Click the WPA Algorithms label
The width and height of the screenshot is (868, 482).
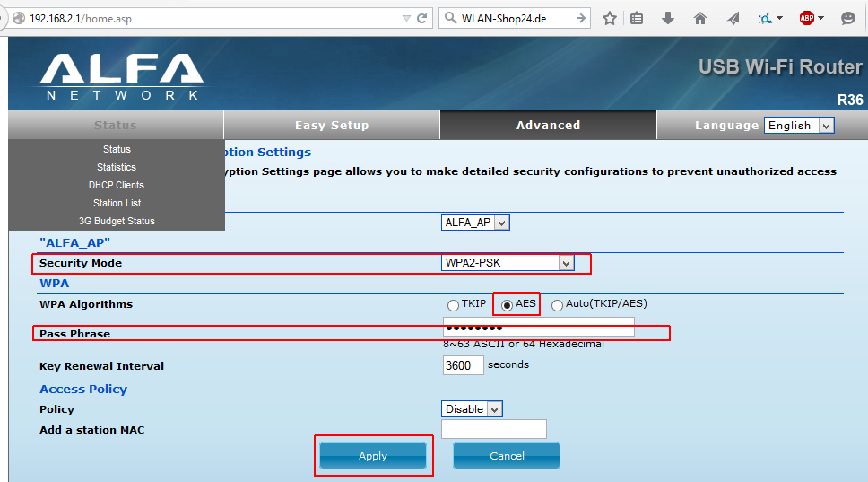[x=86, y=304]
